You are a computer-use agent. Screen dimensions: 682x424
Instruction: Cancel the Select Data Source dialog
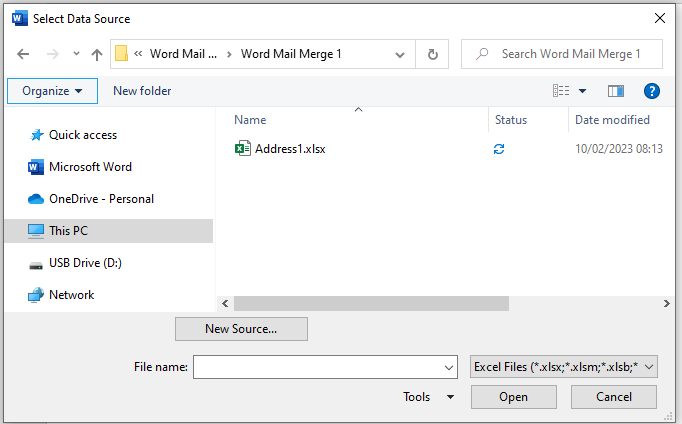tap(614, 397)
